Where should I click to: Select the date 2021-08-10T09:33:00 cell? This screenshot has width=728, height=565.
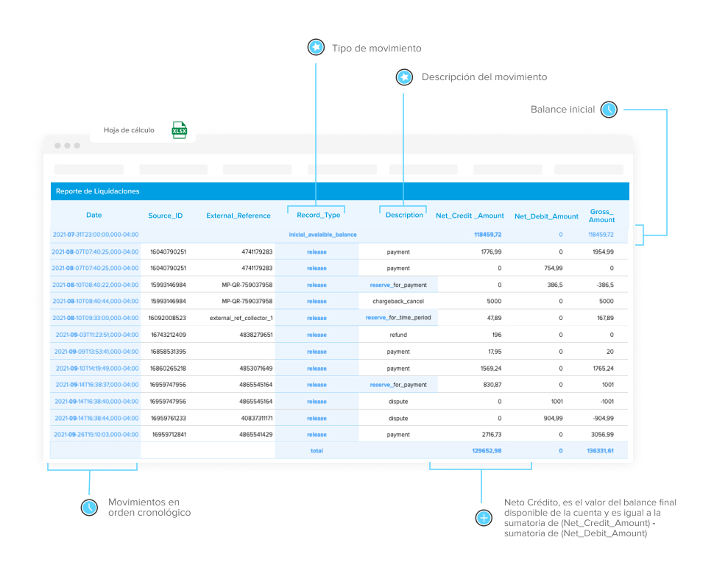point(95,319)
